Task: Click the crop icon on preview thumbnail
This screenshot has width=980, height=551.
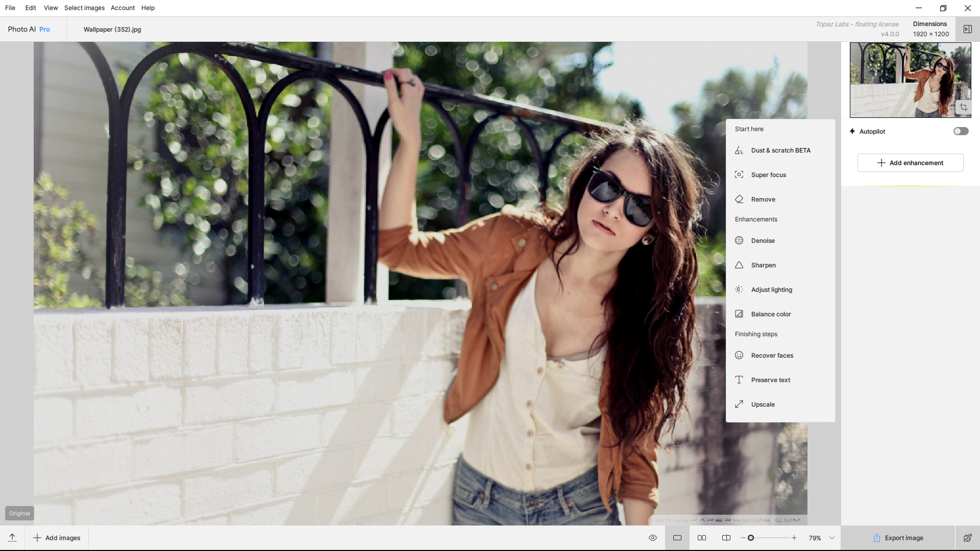Action: [963, 107]
